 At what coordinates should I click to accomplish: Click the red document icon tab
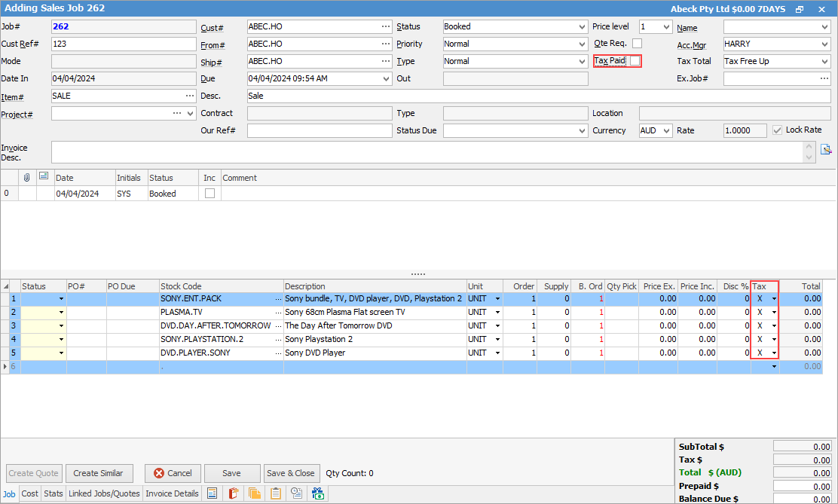tap(234, 494)
